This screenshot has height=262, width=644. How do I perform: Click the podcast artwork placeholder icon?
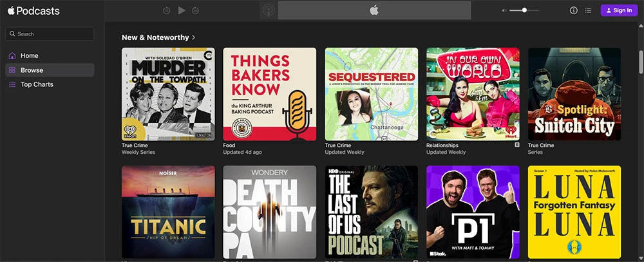[x=269, y=10]
